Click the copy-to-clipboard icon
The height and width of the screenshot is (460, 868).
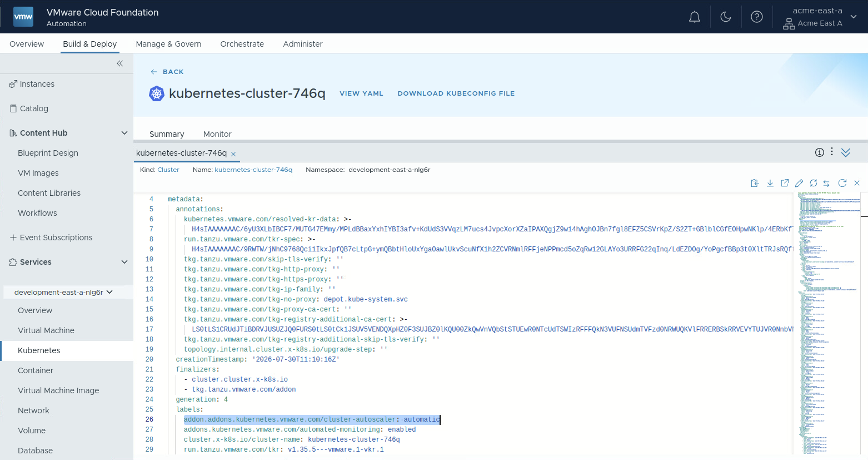755,183
